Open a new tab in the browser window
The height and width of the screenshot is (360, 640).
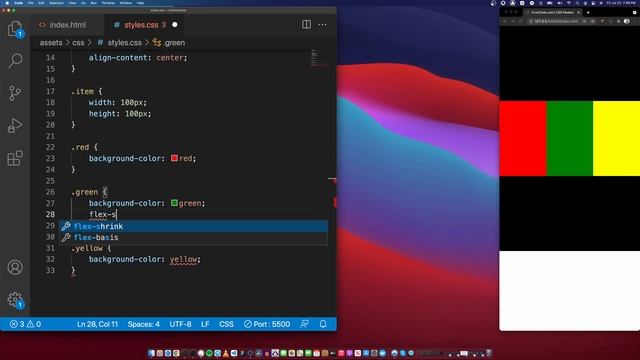point(588,13)
